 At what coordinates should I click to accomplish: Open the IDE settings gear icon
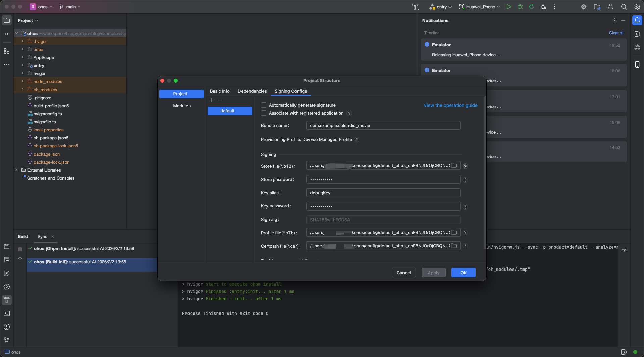coord(637,7)
